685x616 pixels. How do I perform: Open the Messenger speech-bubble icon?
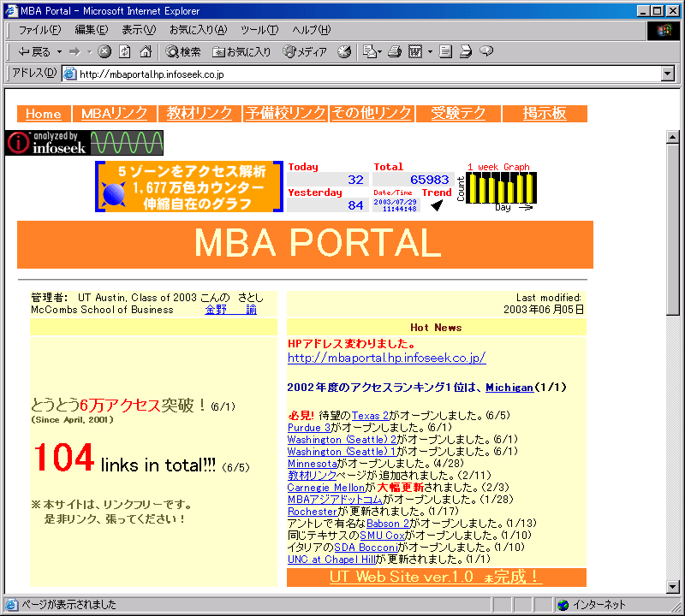pos(486,52)
